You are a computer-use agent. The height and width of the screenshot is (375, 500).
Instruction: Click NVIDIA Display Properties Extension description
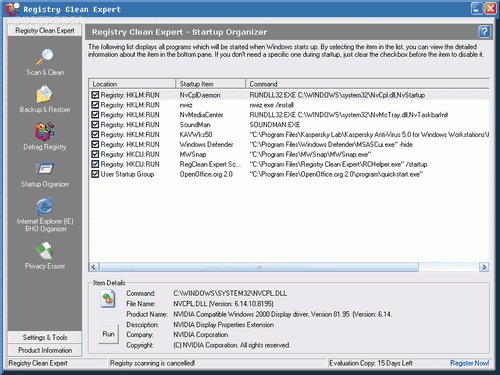click(224, 325)
